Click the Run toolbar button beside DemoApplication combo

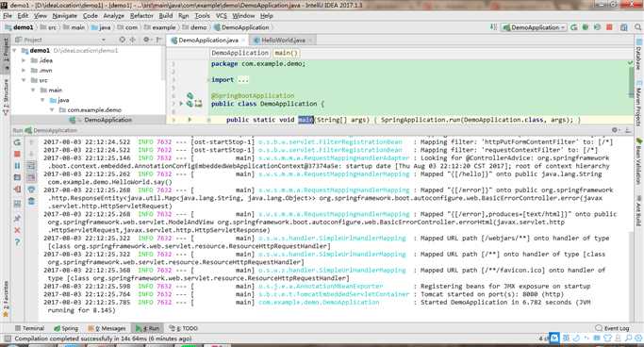tap(574, 27)
